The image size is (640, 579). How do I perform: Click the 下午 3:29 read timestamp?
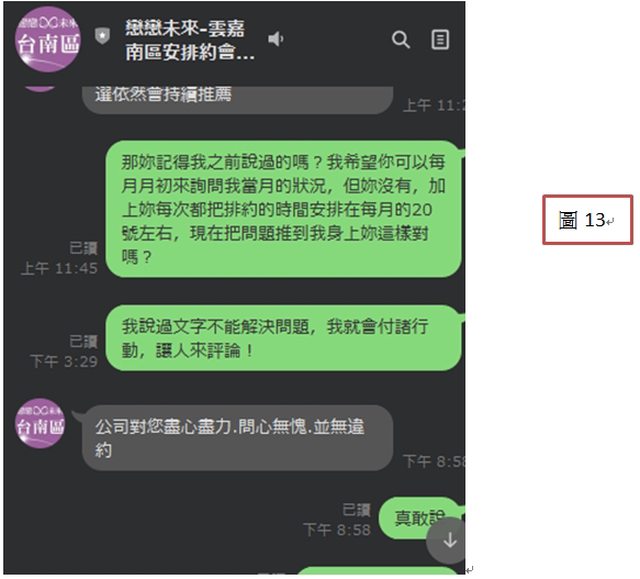pos(64,362)
